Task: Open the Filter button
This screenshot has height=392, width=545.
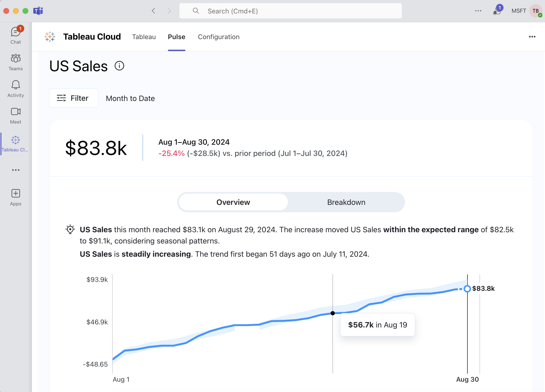Action: [74, 98]
